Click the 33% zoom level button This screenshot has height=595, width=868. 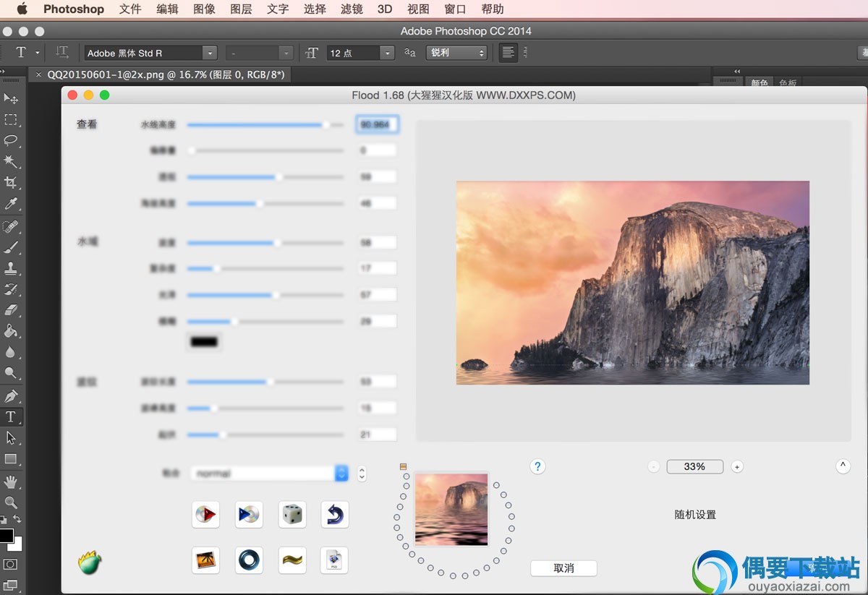pyautogui.click(x=694, y=466)
